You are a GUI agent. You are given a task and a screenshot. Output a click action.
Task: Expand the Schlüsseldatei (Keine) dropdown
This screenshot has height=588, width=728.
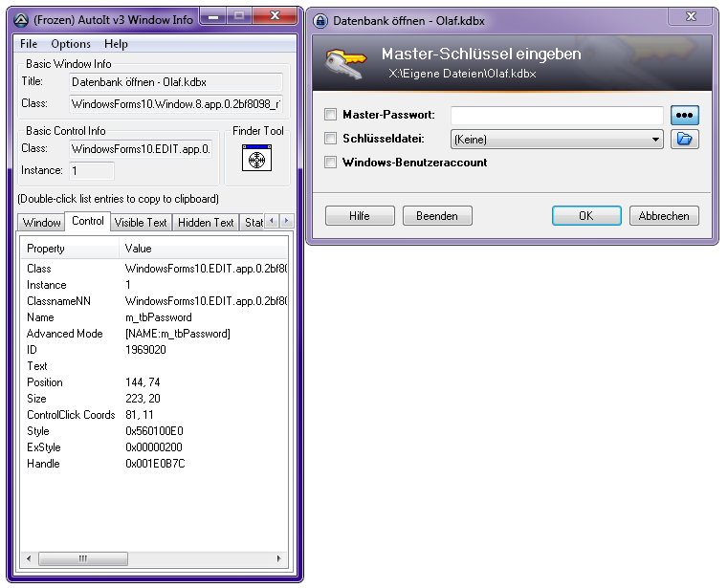pyautogui.click(x=655, y=140)
